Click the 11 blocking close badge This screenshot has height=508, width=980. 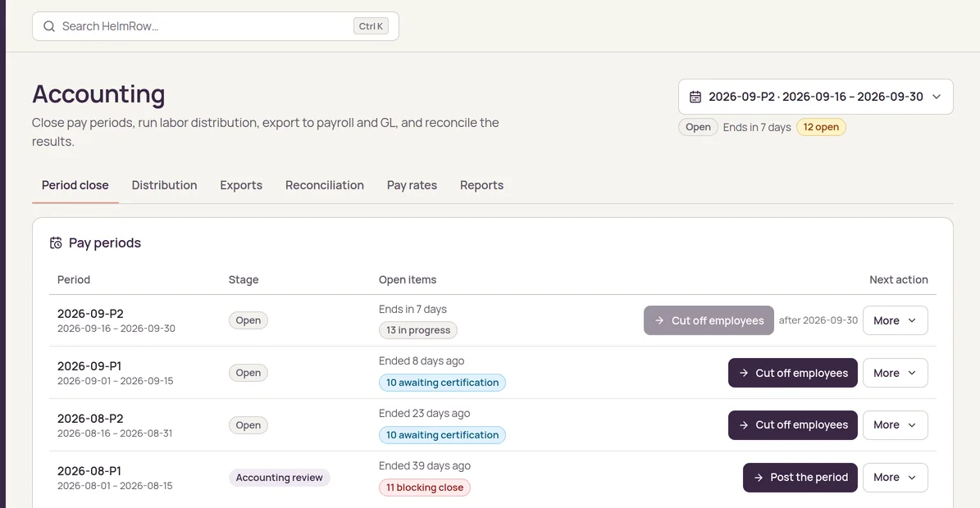[x=424, y=488]
